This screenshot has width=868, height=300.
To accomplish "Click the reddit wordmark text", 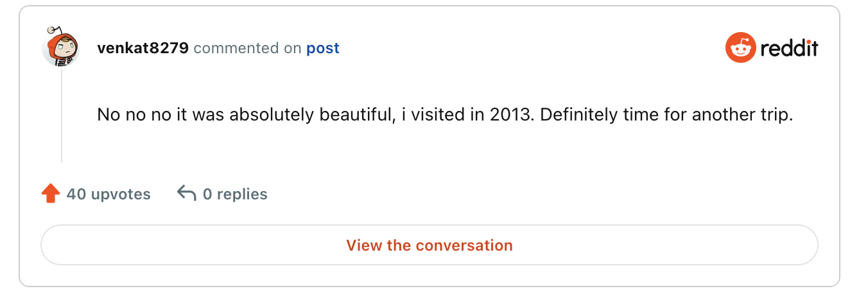I will click(x=789, y=48).
